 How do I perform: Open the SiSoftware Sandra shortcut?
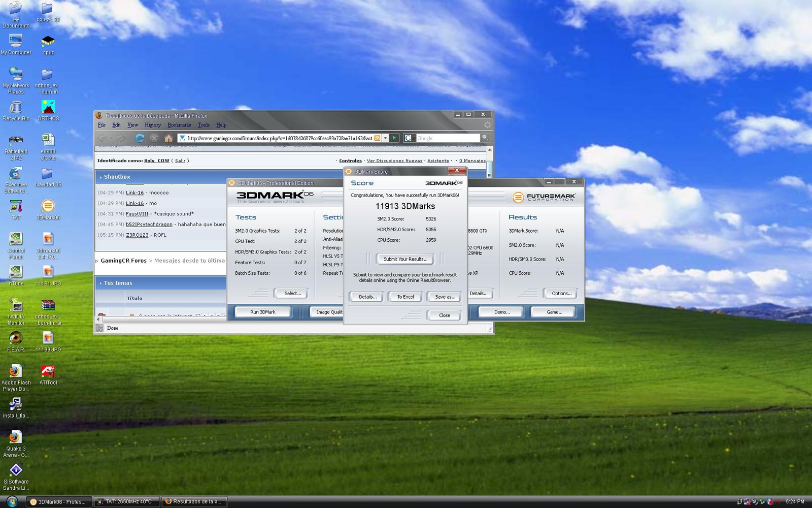16,477
